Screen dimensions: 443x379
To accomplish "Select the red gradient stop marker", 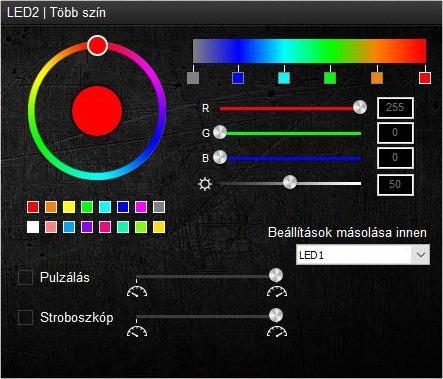I will 425,78.
